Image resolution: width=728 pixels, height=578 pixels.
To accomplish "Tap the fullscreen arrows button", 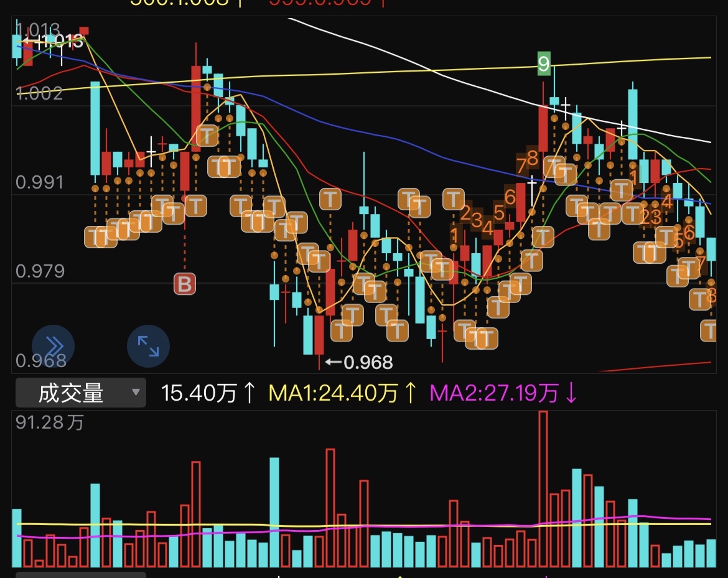I will click(x=148, y=346).
